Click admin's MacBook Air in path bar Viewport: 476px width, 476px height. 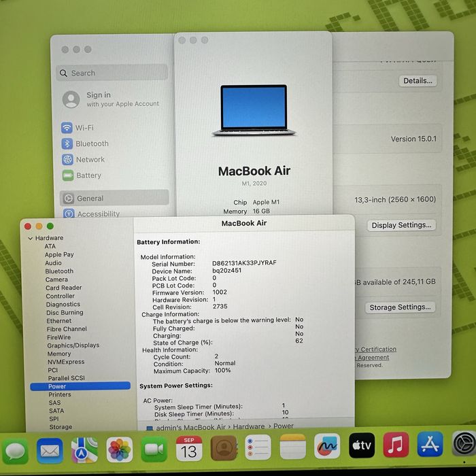coord(190,427)
